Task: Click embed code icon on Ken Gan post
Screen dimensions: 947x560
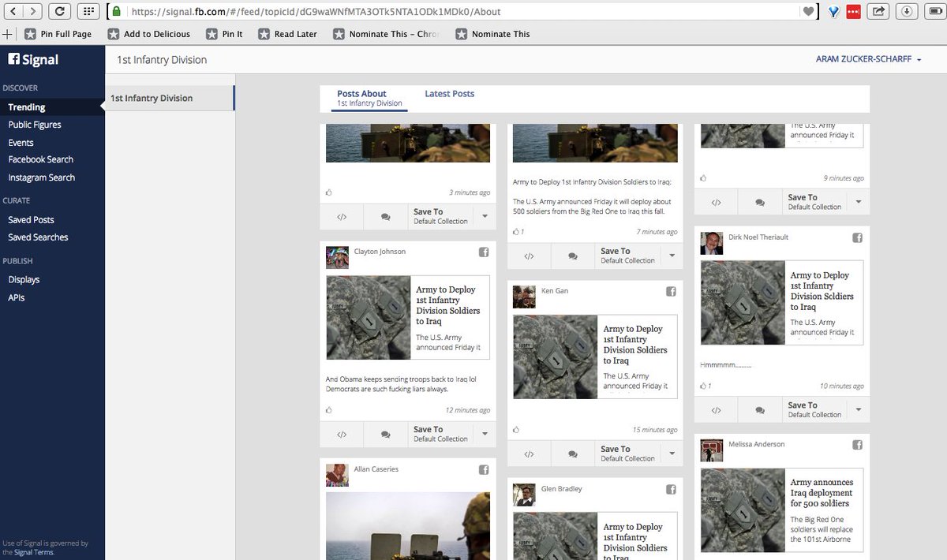Action: coord(529,454)
